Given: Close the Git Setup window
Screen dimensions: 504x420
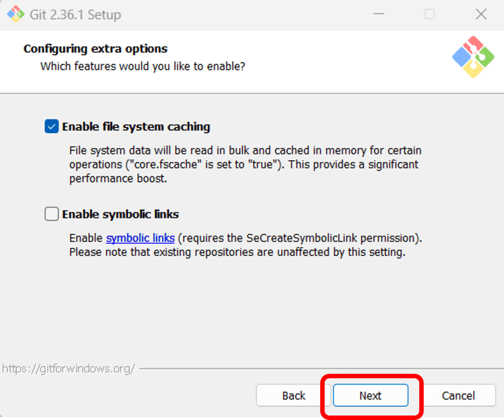Looking at the screenshot, I should (x=481, y=15).
